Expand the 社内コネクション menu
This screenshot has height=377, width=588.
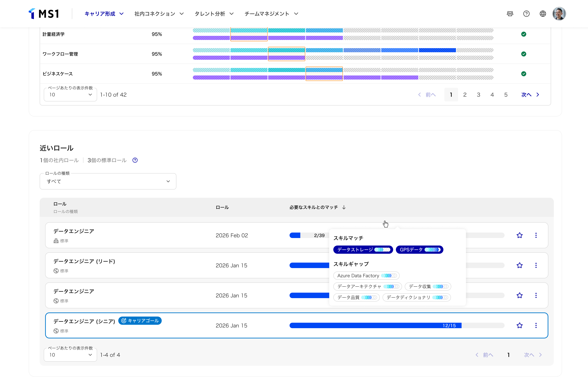159,14
